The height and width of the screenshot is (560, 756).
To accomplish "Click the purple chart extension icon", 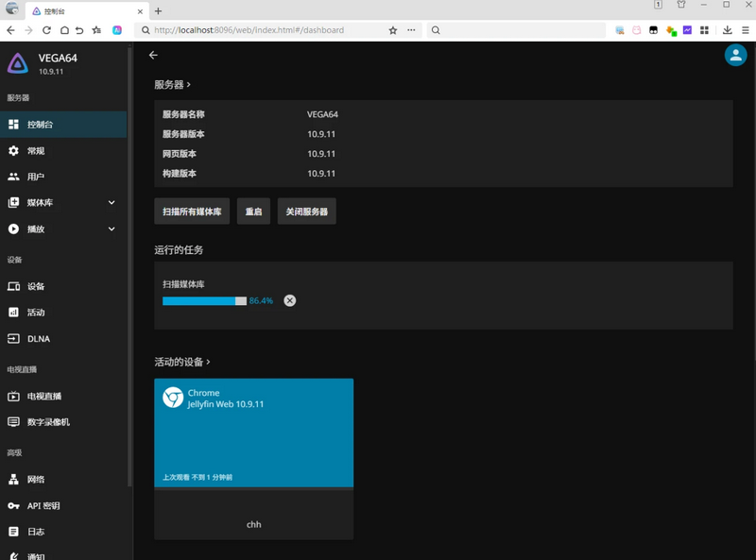I will click(x=687, y=30).
